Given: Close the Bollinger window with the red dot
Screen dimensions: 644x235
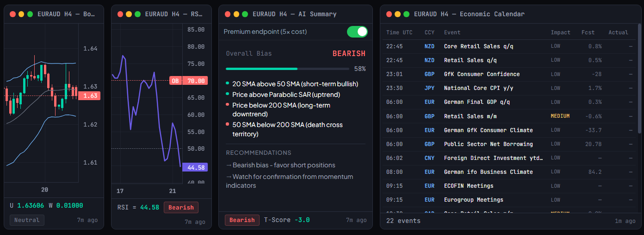Looking at the screenshot, I should (x=12, y=14).
